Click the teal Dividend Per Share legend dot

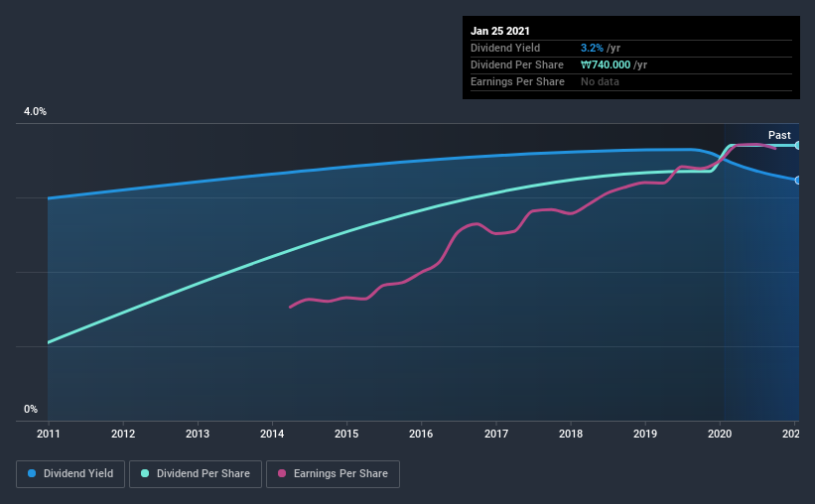coord(145,473)
